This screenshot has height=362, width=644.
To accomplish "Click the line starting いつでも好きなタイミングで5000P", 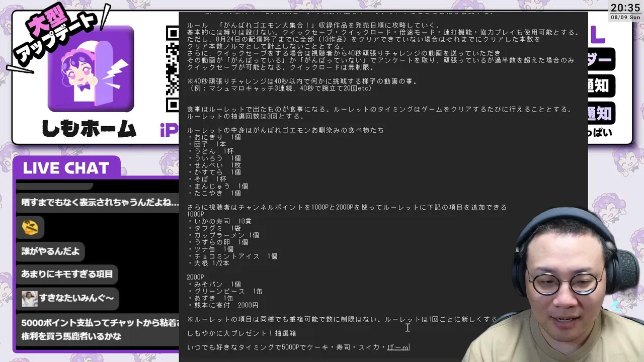I will (x=298, y=347).
